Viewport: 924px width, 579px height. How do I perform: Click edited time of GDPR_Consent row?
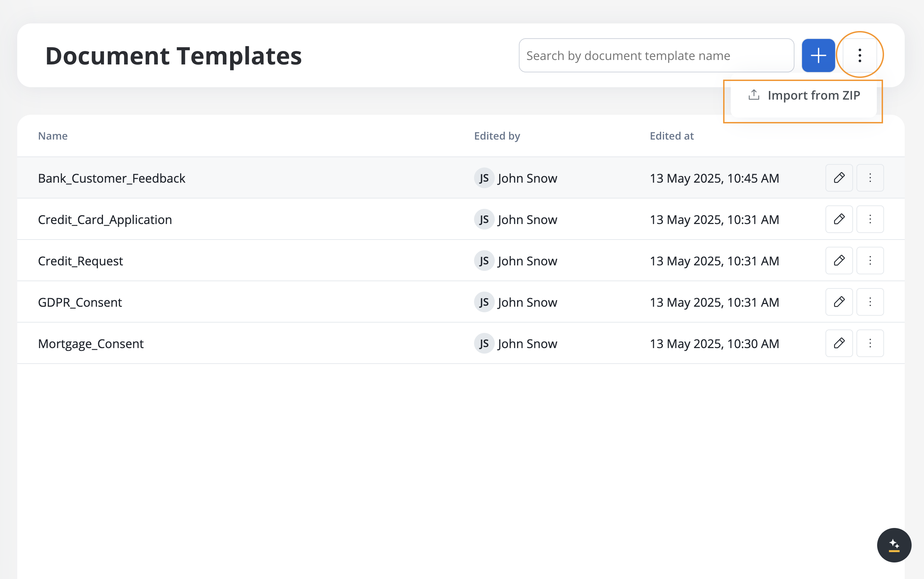[714, 303]
